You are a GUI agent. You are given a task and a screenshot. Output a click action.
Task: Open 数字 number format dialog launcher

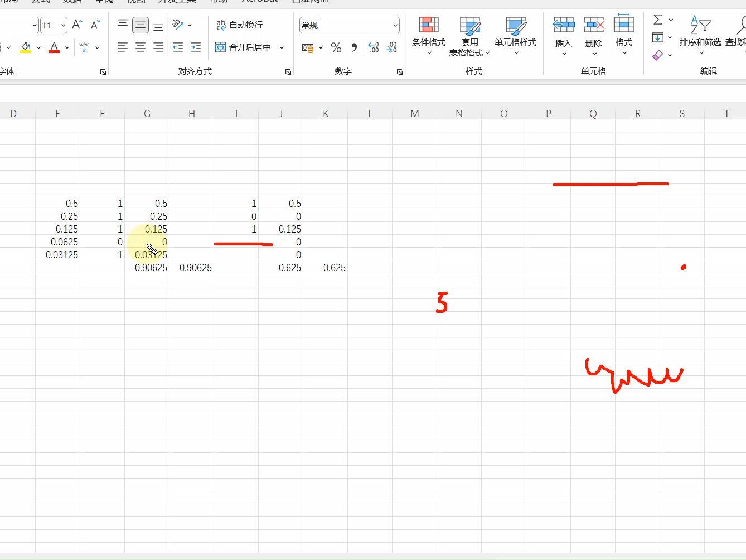[x=400, y=72]
